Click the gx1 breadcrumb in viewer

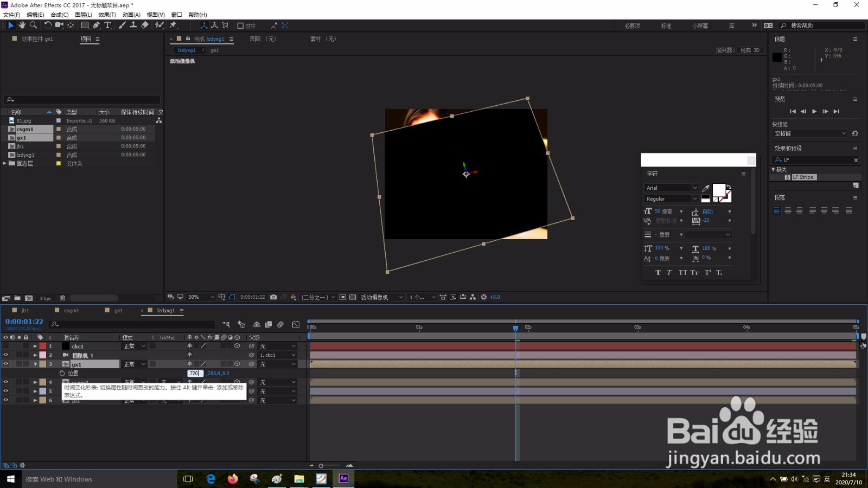point(215,50)
